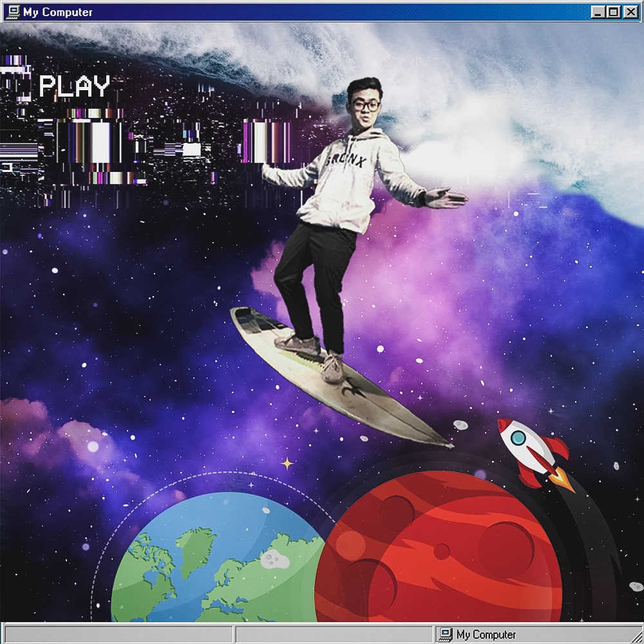Click the gray asteroid on Earth's surface

[x=274, y=558]
